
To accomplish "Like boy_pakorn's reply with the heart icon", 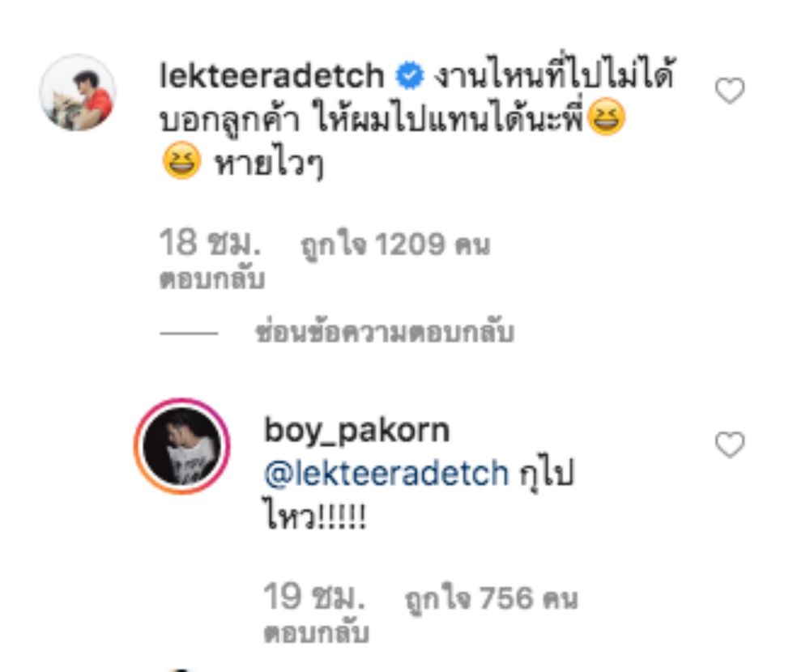I will point(730,444).
